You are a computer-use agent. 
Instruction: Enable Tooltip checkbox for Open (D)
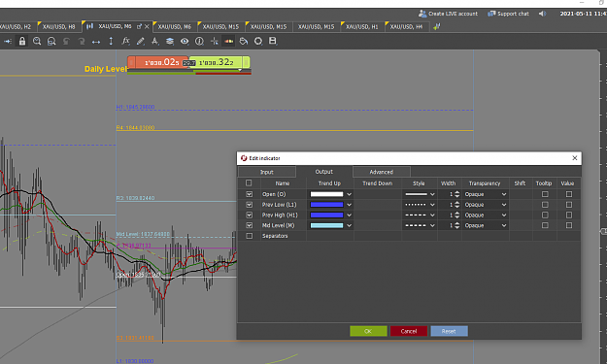tap(545, 194)
